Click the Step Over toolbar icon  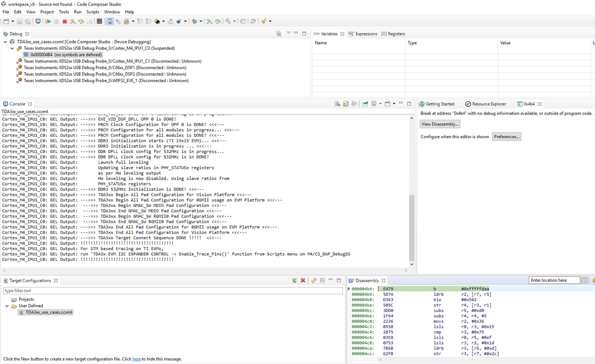(81, 21)
